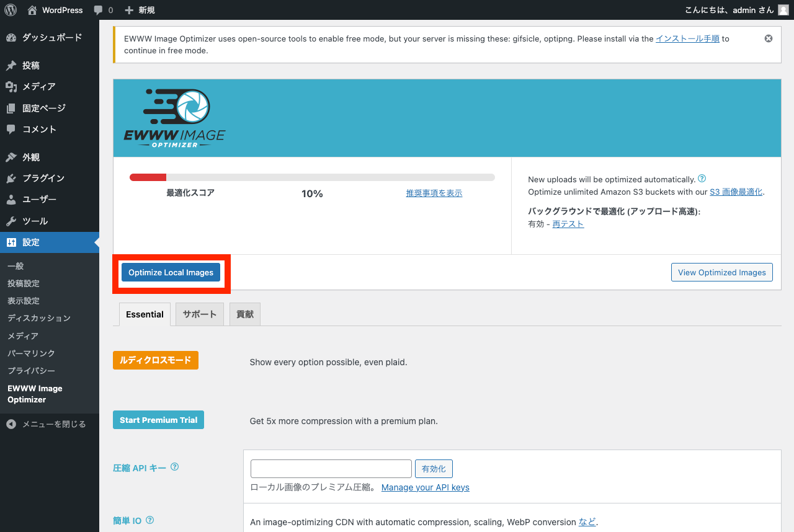Click the WordPress logo icon
Screen dimensions: 794x532
[11, 10]
